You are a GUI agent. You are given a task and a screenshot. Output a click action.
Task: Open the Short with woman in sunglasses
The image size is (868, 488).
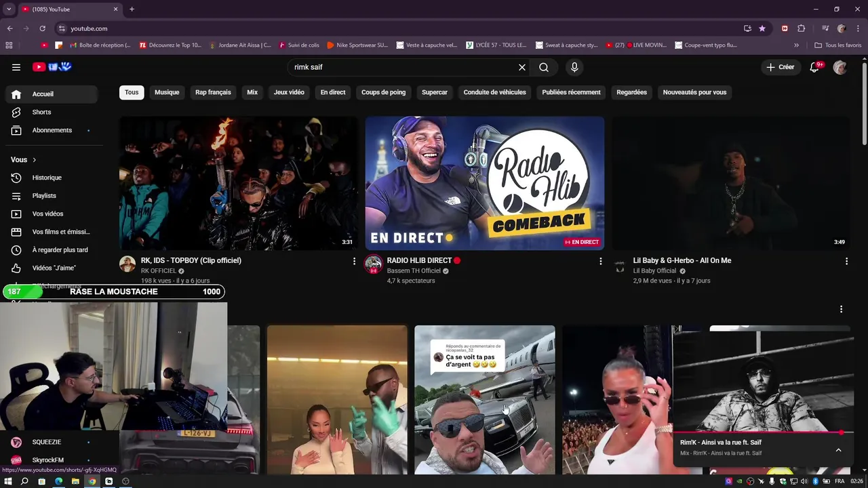coord(617,400)
